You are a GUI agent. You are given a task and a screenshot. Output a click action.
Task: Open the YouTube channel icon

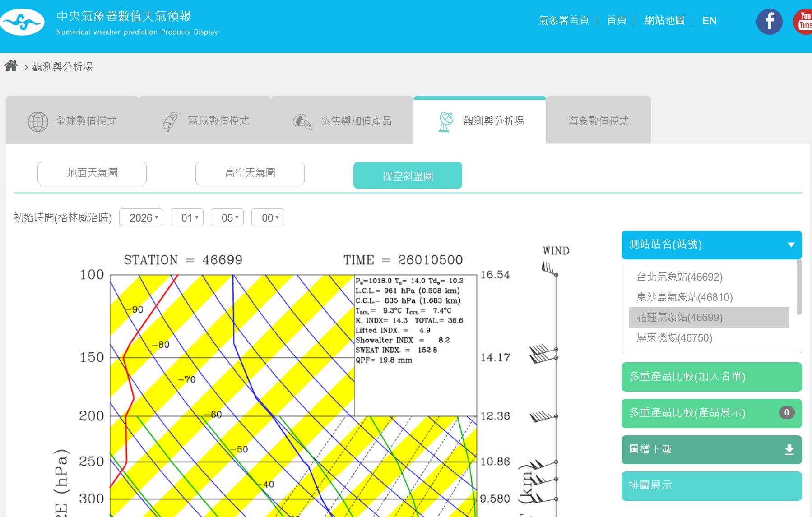coord(804,21)
